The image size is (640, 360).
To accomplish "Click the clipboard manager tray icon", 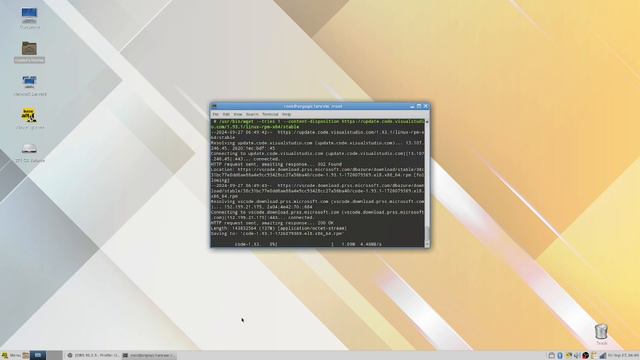I will click(594, 356).
